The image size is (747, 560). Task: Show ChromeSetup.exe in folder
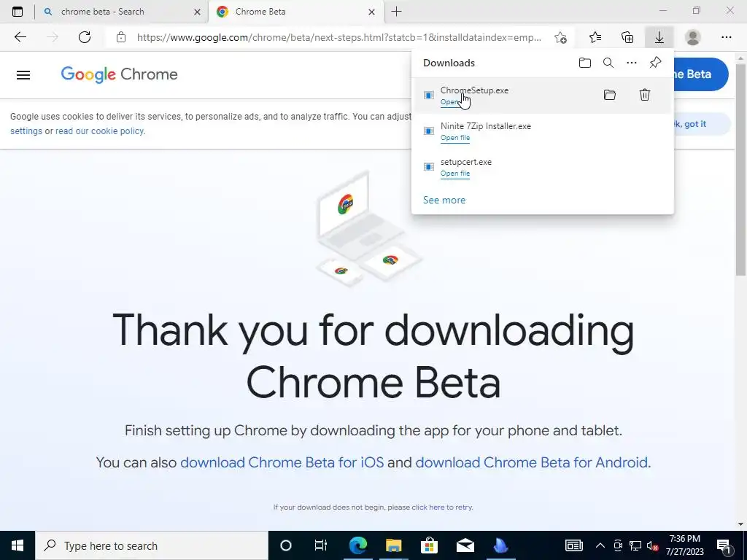(610, 95)
